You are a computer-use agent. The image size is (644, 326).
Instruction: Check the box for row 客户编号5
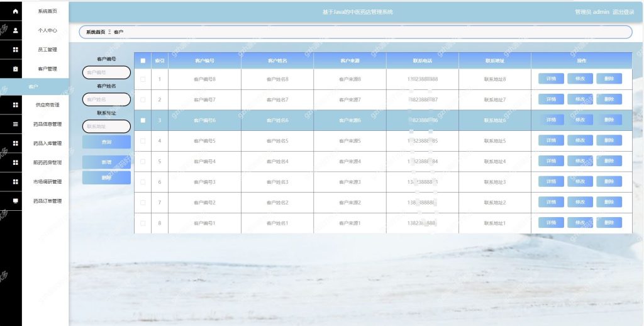click(x=143, y=141)
